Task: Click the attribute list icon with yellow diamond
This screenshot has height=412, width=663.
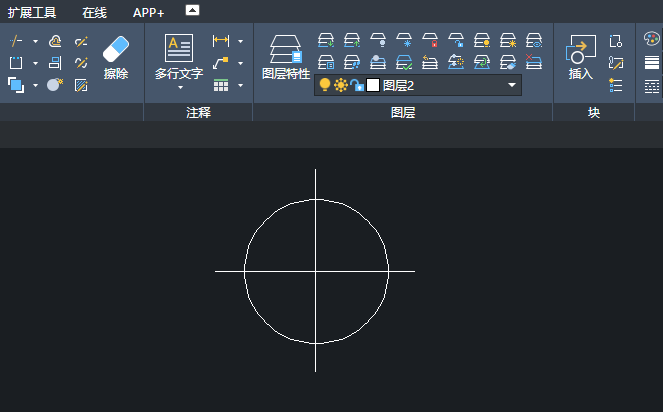Action: click(616, 85)
